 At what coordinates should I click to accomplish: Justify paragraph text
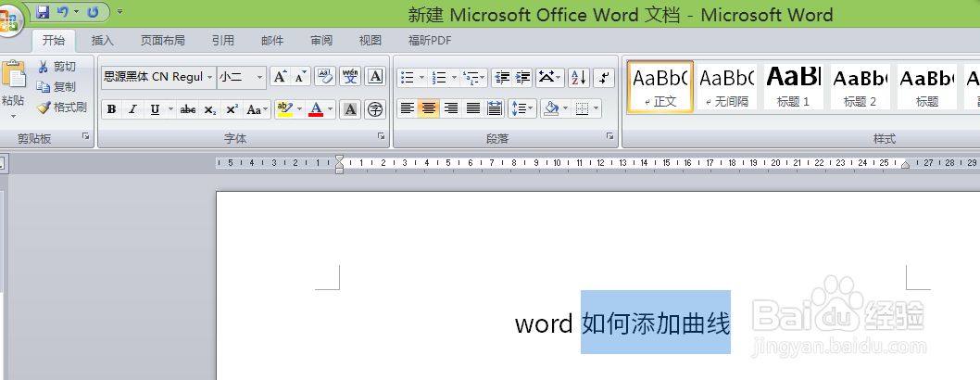click(473, 108)
